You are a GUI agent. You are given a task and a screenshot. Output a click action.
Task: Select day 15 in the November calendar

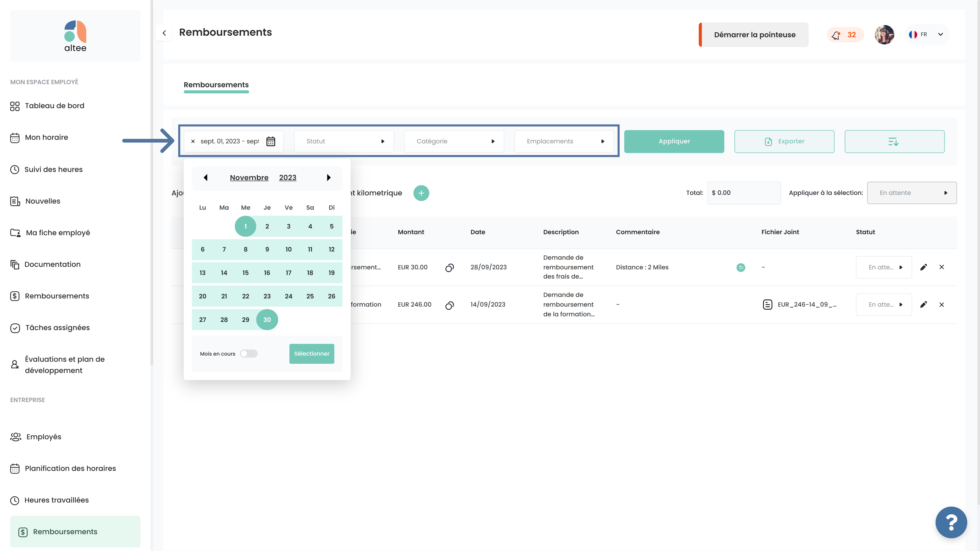(245, 273)
